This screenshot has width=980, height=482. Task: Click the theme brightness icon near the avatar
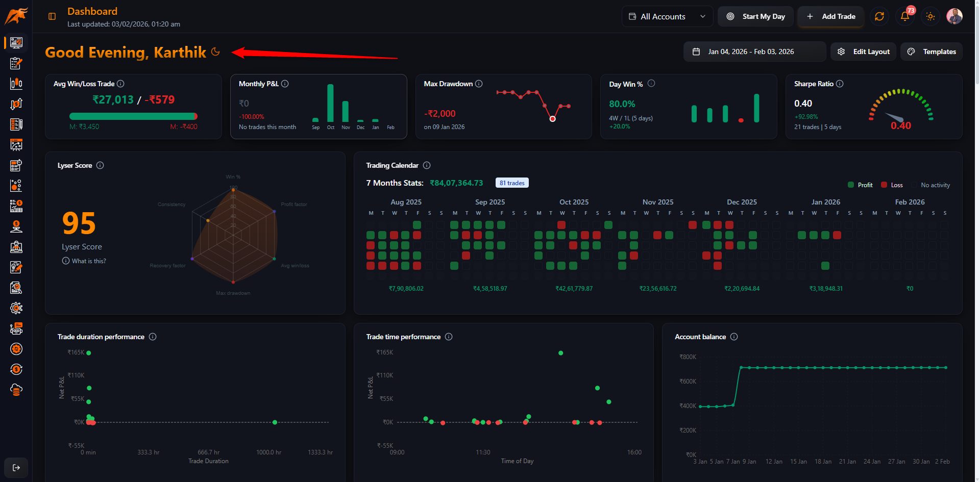pos(930,16)
